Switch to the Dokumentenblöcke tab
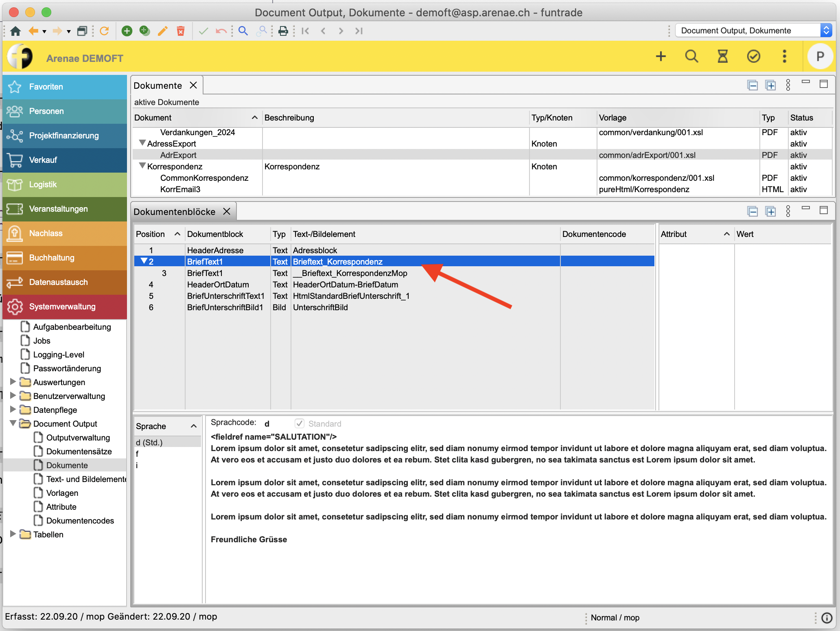The image size is (840, 631). click(x=174, y=212)
